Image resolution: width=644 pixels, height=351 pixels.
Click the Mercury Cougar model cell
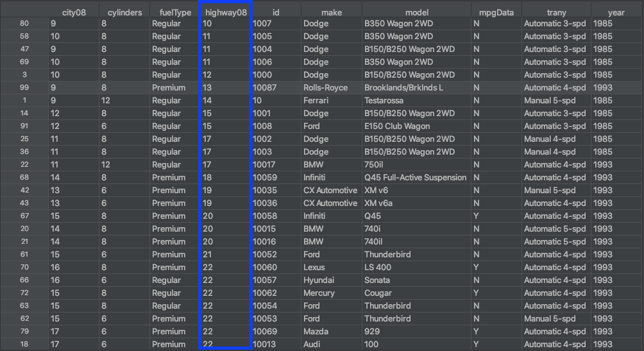coord(378,293)
